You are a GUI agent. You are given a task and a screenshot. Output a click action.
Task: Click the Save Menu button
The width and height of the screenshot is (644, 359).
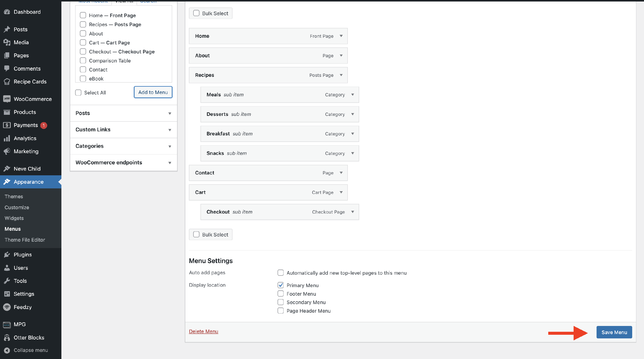click(x=614, y=332)
